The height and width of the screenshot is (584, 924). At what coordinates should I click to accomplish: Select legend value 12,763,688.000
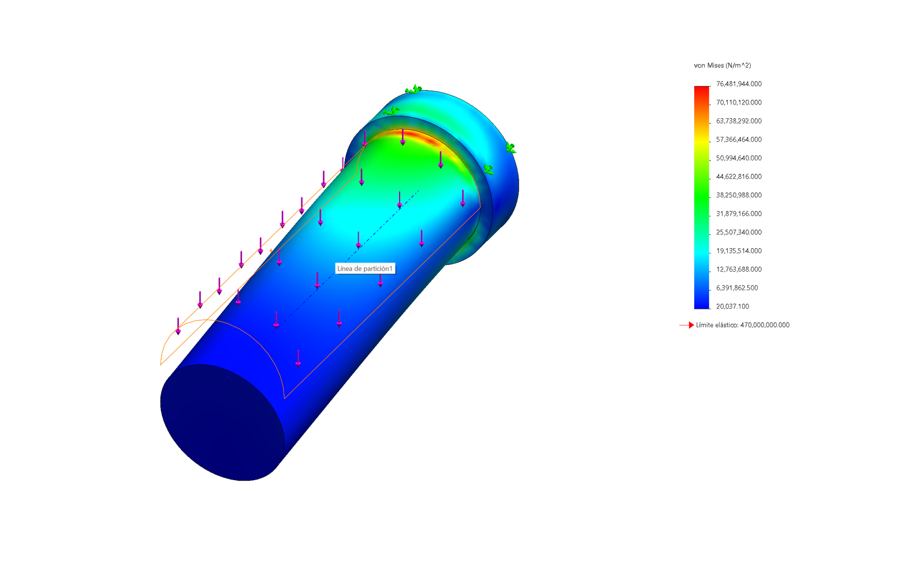[x=739, y=269]
